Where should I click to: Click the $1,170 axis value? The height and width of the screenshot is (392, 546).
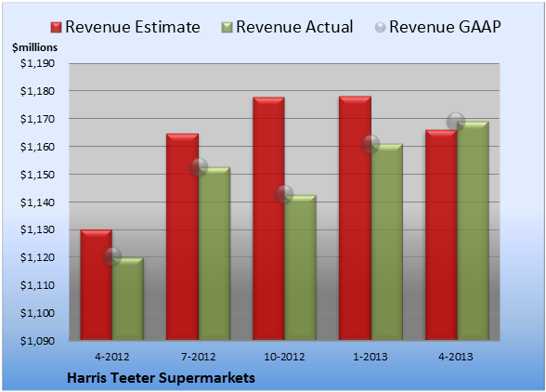37,119
